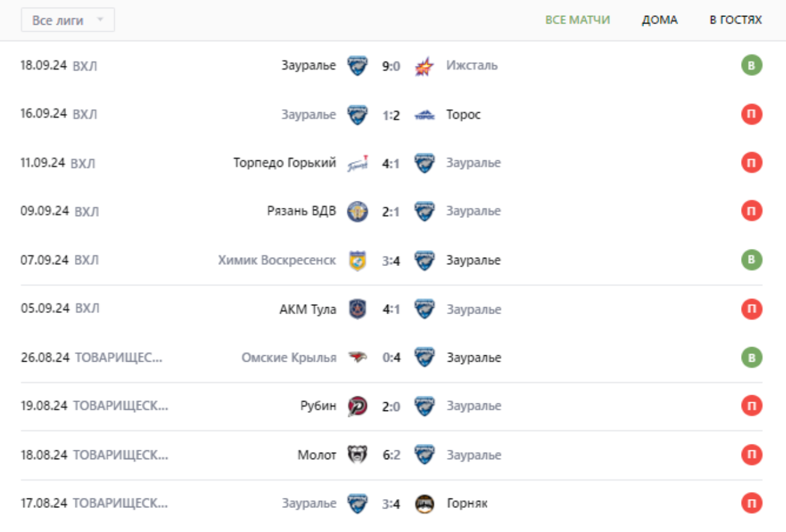Switch to the ВСЕ МАТЧИ tab
Viewport: 786px width, 532px height.
(577, 20)
